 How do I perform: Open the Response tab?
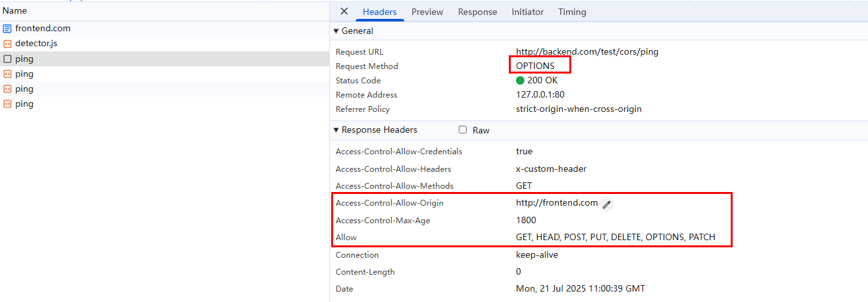[x=477, y=12]
